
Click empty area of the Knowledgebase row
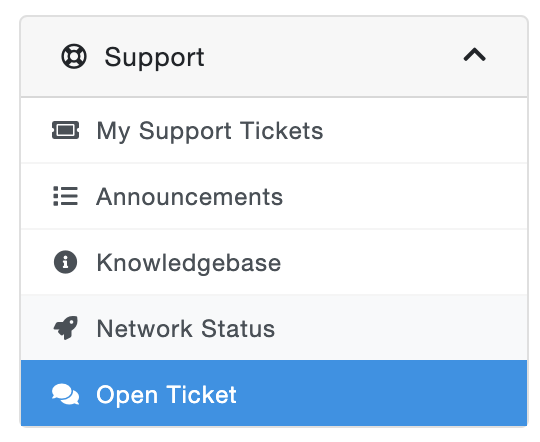click(x=403, y=262)
